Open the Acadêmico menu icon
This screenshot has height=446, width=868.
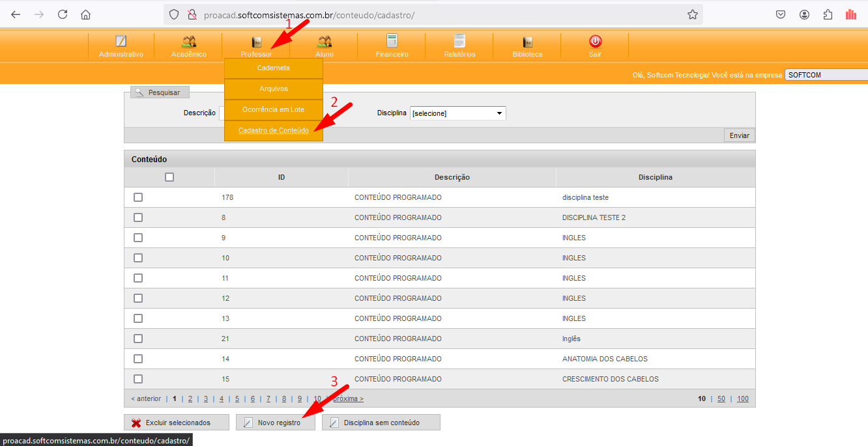pos(189,42)
